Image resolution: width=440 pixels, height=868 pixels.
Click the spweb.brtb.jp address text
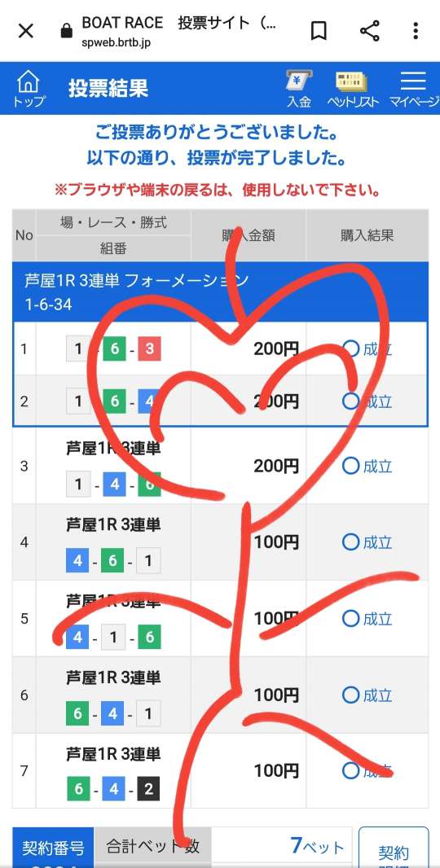coord(116,42)
